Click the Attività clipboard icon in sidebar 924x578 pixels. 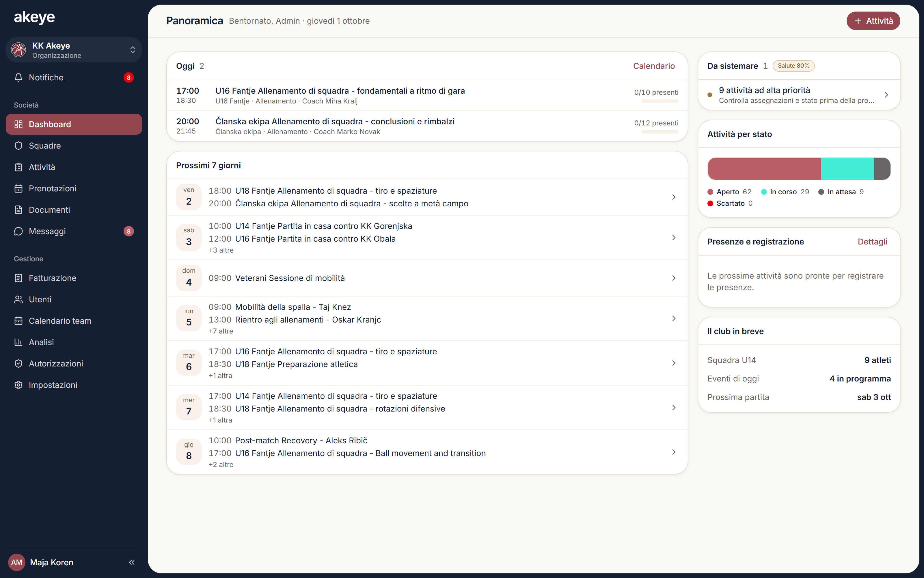pos(18,167)
